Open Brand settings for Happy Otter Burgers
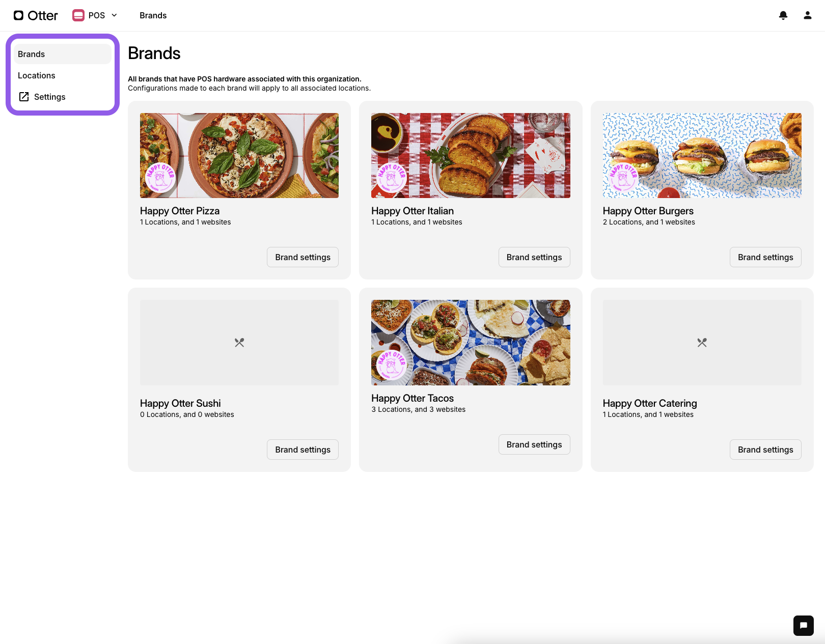 click(765, 257)
